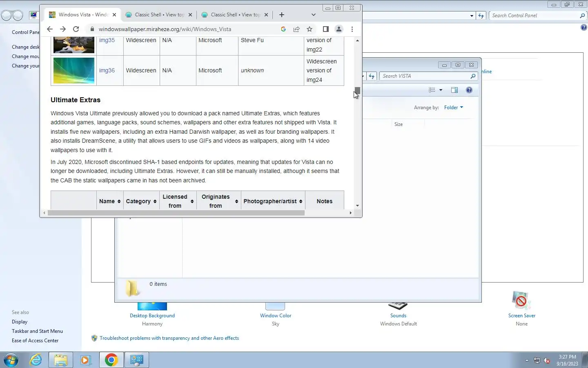This screenshot has width=588, height=368.
Task: Show hidden tray icons arrow
Action: pyautogui.click(x=527, y=360)
